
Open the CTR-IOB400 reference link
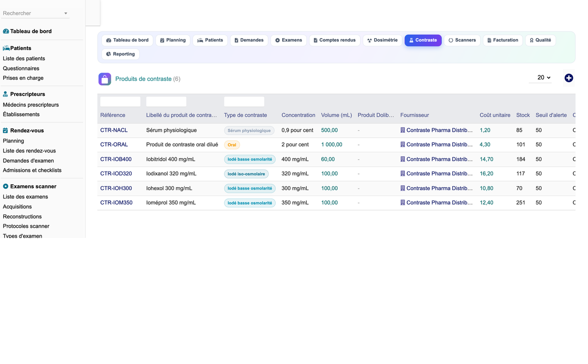coord(116,159)
